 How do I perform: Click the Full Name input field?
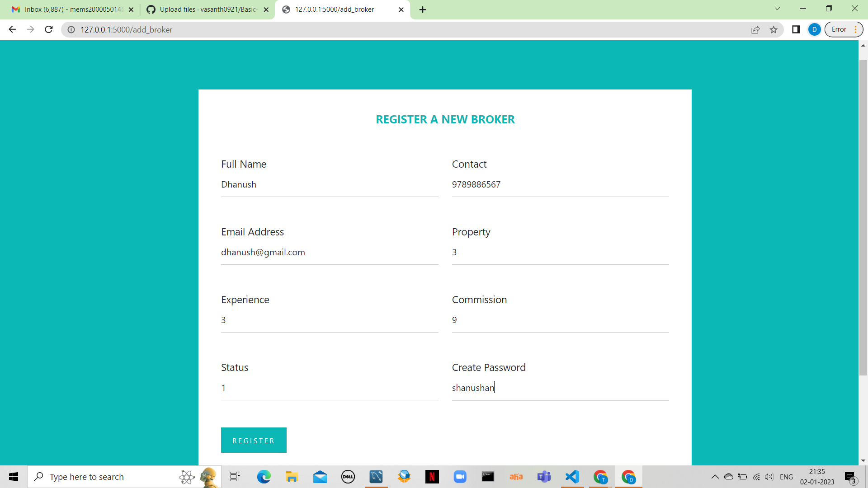pos(329,184)
